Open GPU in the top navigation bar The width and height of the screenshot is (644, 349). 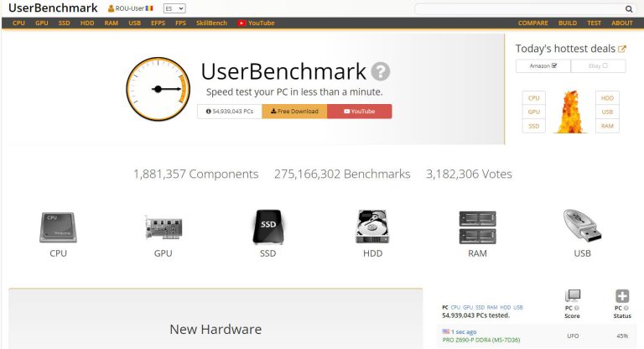42,23
